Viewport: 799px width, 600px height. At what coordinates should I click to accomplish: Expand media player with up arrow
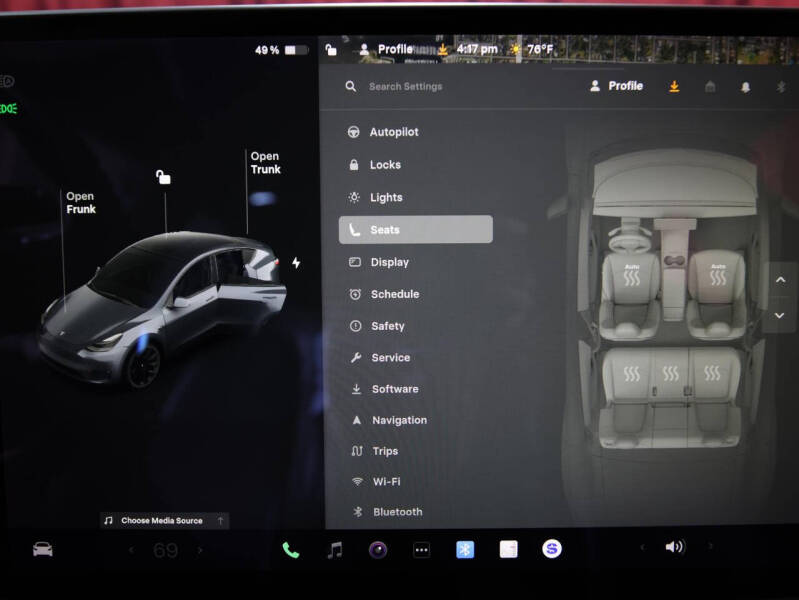[x=221, y=520]
